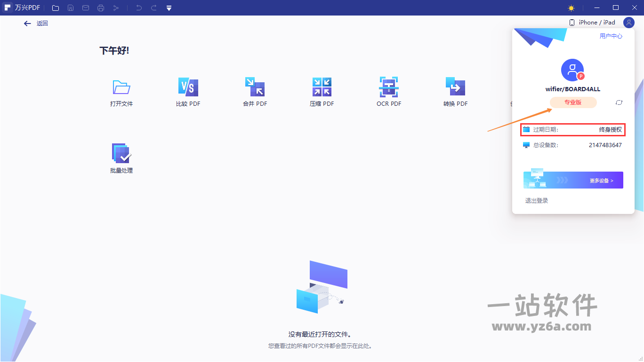Click the refresh license icon
This screenshot has width=644, height=362.
click(x=619, y=102)
